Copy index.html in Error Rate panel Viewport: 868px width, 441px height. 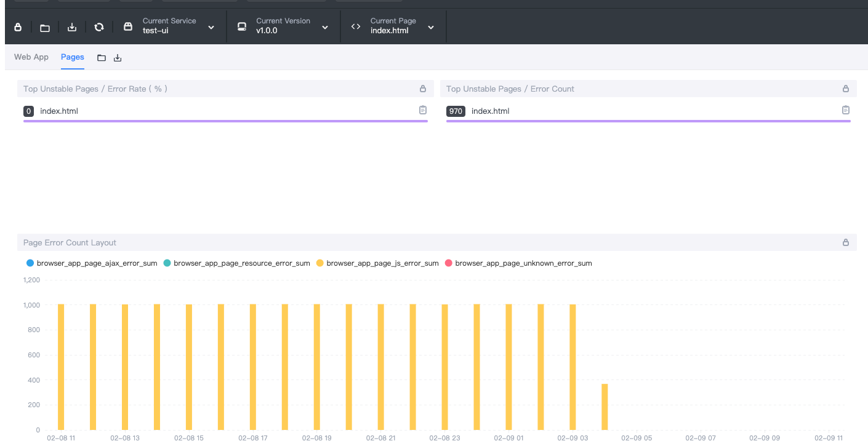coord(423,110)
